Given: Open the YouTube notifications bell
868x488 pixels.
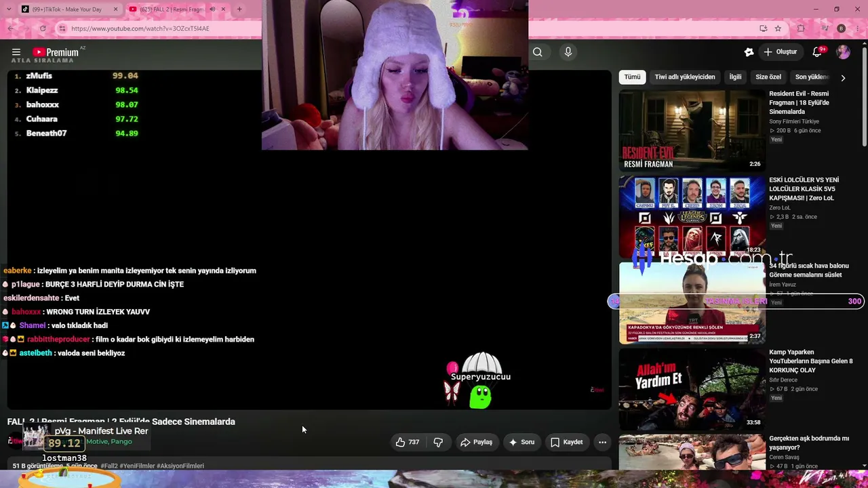Looking at the screenshot, I should tap(817, 52).
